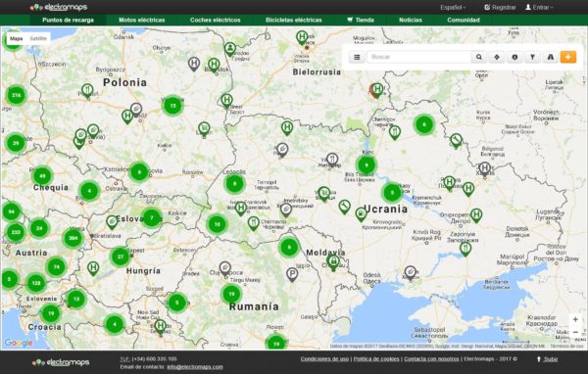The width and height of the screenshot is (588, 374).
Task: Expand the Español language dropdown
Action: [x=453, y=8]
